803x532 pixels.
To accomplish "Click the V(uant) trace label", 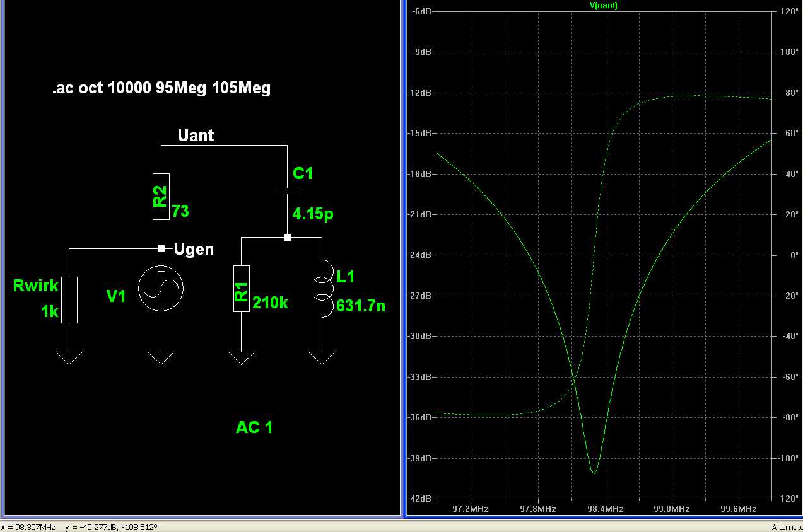I will (602, 6).
